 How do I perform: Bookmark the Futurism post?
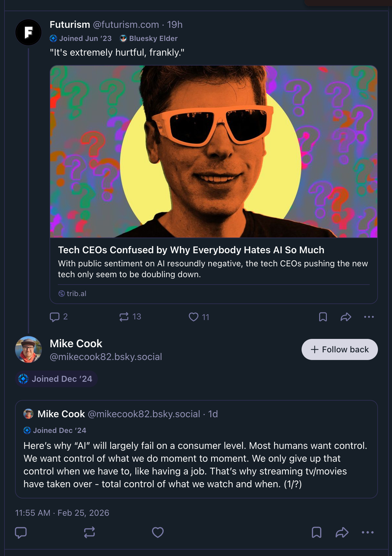tap(323, 317)
